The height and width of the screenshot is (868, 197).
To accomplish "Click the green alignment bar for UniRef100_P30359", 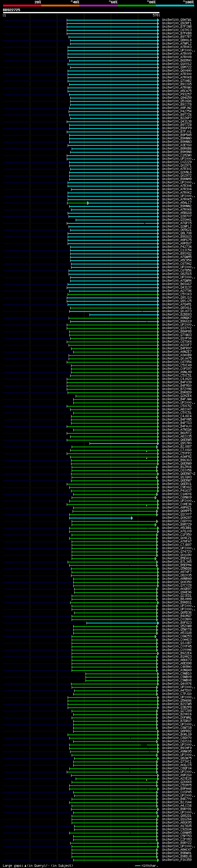I will [x=115, y=860].
